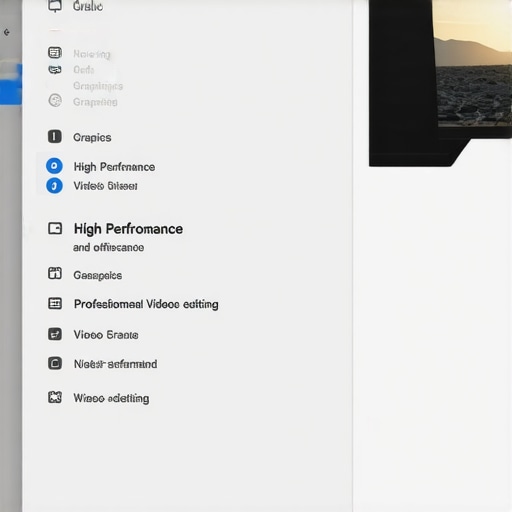Select the Nolering list entry
This screenshot has width=512, height=512.
92,54
